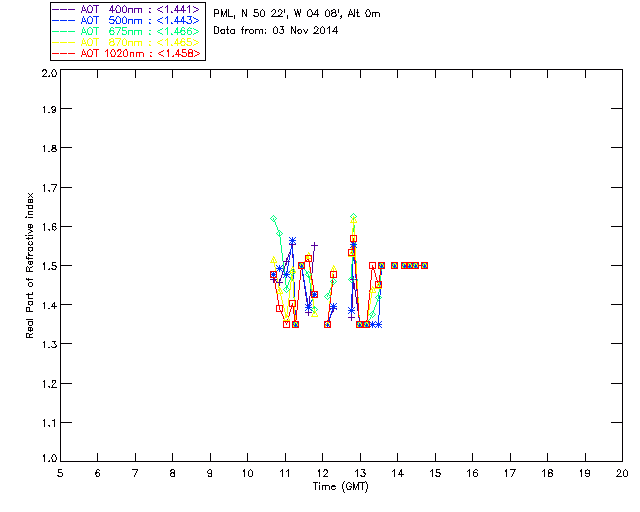Click the x-axis tick label 8
This screenshot has height=512, width=640.
click(x=173, y=473)
